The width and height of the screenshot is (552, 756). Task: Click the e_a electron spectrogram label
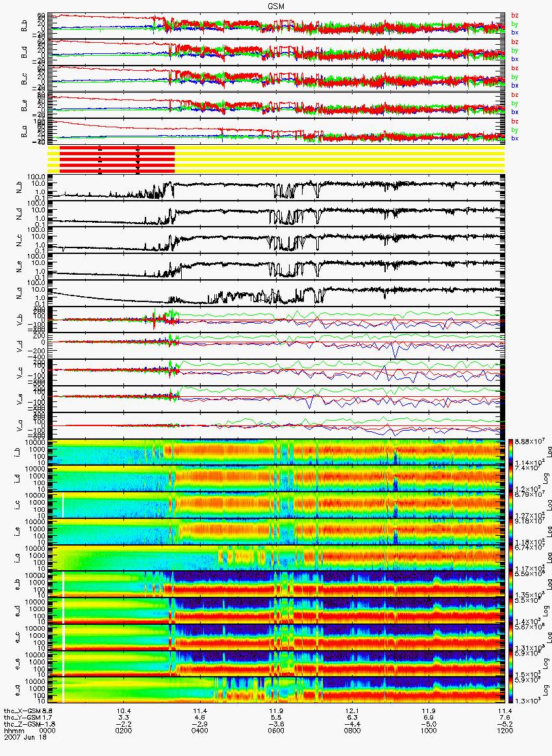click(18, 692)
